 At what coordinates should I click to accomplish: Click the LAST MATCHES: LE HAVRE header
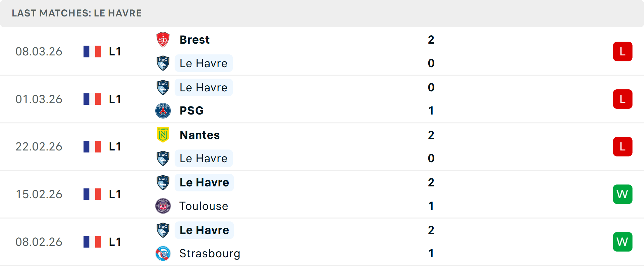click(x=76, y=13)
